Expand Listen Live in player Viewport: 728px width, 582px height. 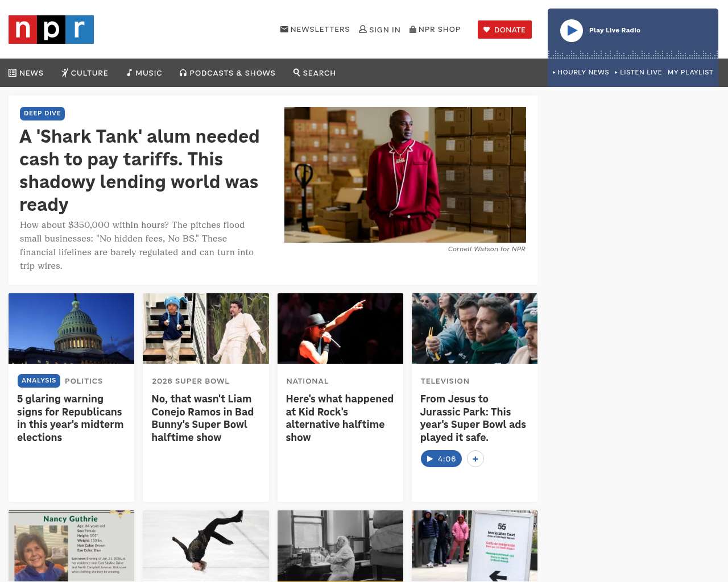(x=638, y=72)
